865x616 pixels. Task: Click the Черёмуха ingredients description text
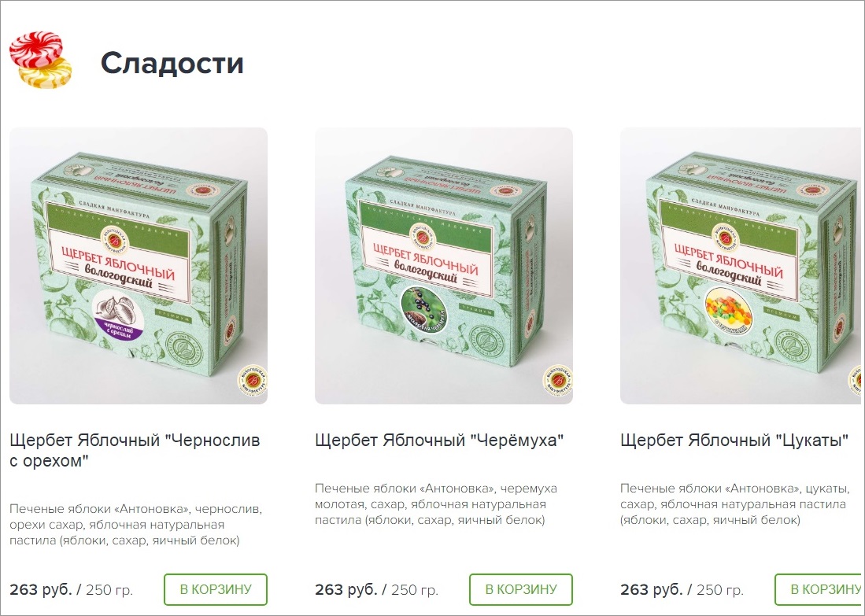436,504
